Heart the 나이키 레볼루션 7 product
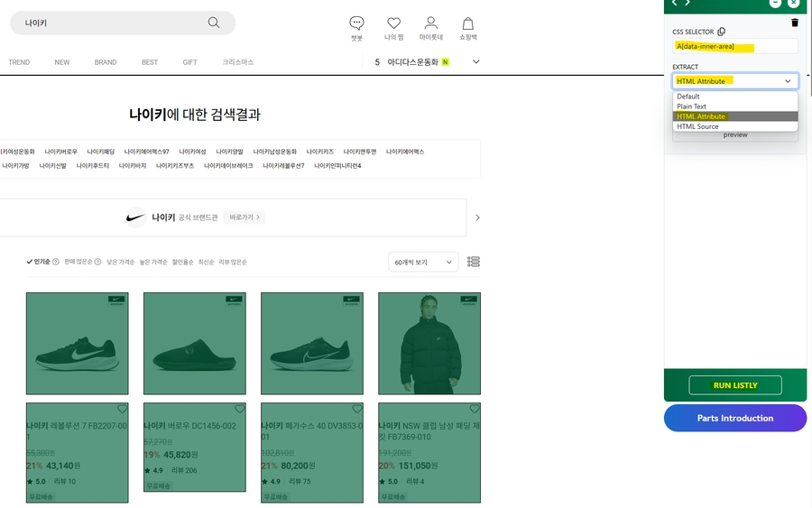The height and width of the screenshot is (508, 812). [x=123, y=409]
